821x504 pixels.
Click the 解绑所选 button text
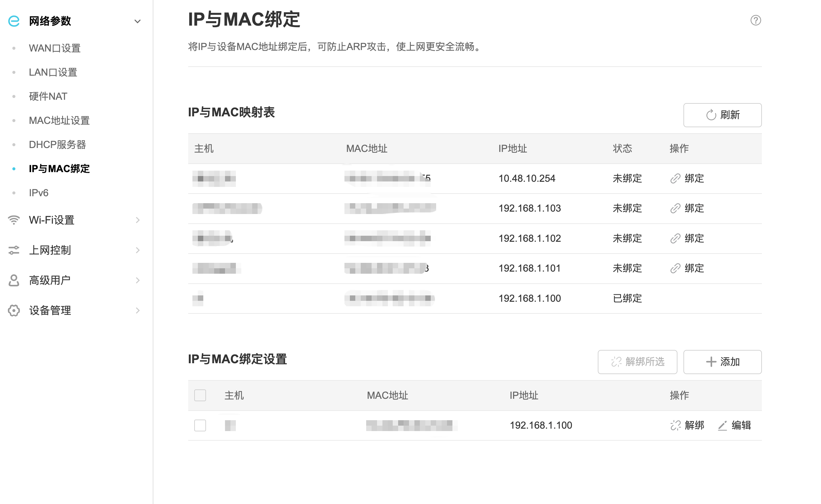tap(645, 362)
